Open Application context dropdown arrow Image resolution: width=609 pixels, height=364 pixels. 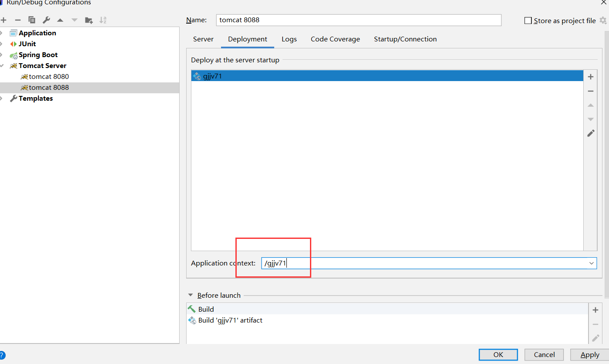click(592, 263)
